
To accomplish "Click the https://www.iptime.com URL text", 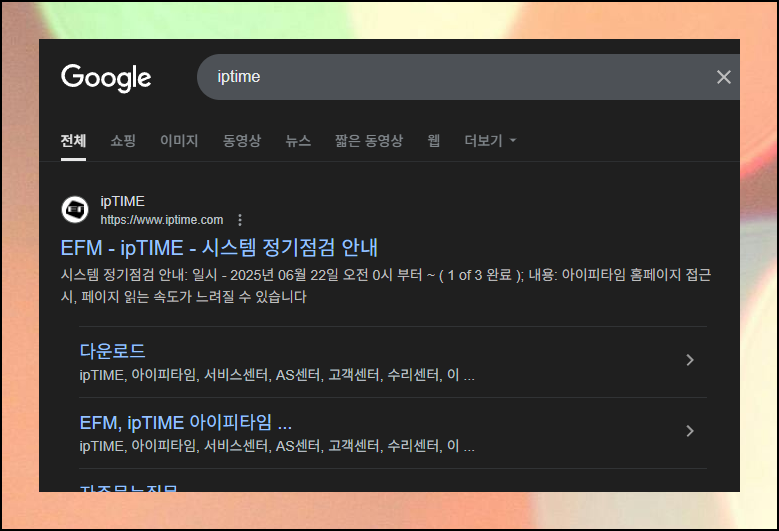I will (162, 220).
